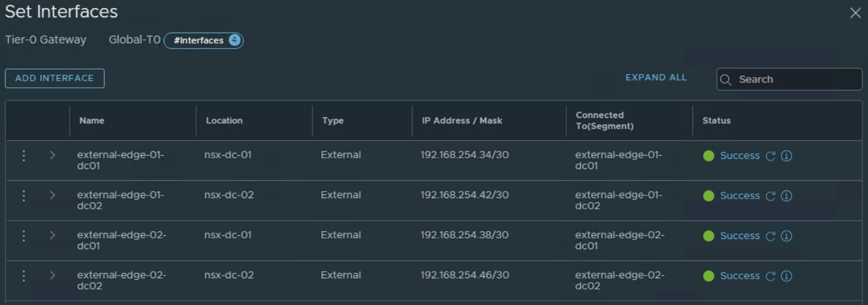The height and width of the screenshot is (305, 868).
Task: Click the Success status link for external-edge-01-dc01
Action: tap(739, 155)
